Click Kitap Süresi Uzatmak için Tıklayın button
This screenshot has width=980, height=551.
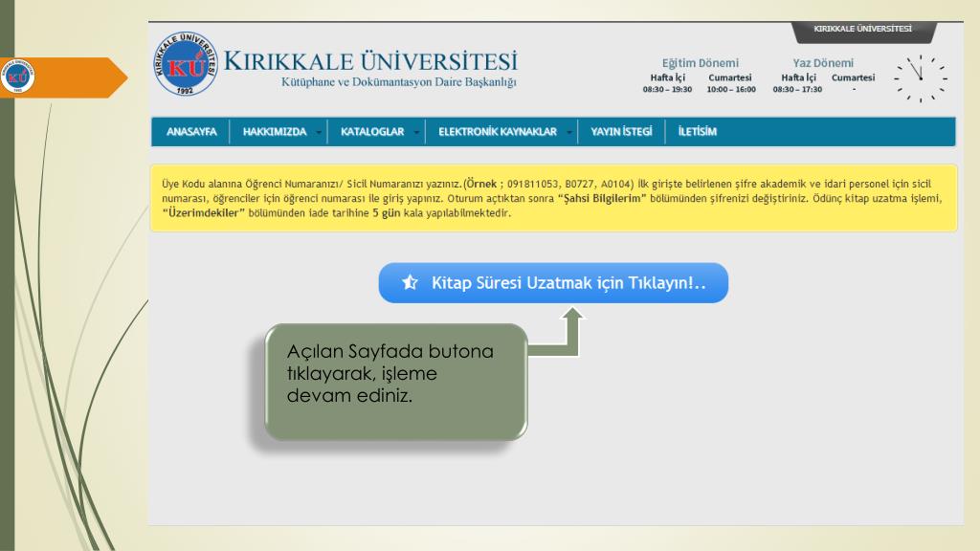[553, 283]
